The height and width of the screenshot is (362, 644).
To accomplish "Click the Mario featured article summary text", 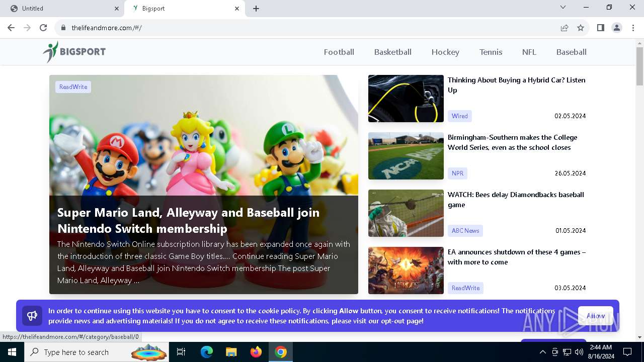I will tap(203, 262).
